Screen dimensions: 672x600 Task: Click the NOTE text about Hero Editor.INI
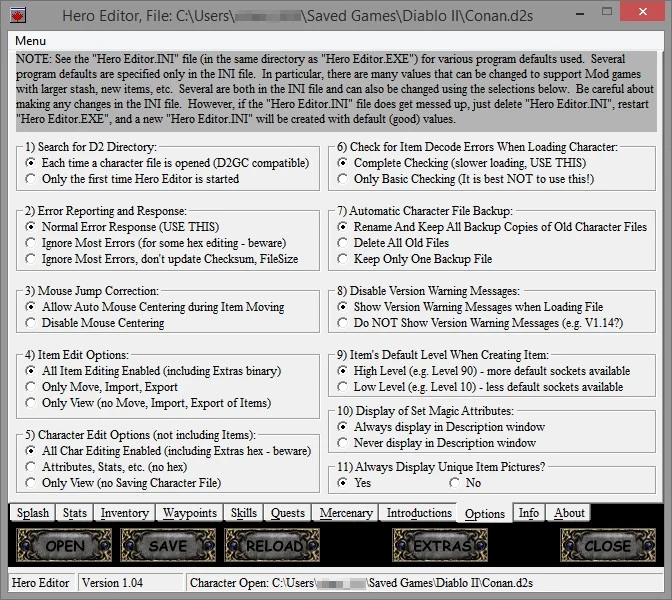[x=336, y=89]
